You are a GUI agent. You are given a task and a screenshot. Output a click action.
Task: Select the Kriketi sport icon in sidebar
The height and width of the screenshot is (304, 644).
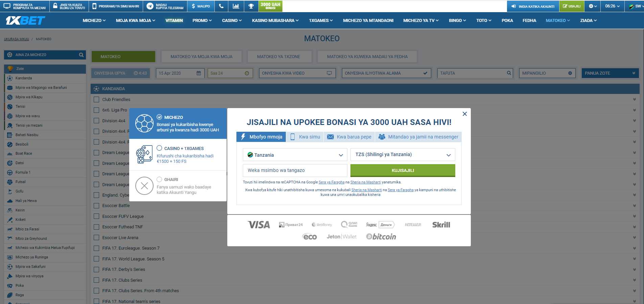pos(10,220)
